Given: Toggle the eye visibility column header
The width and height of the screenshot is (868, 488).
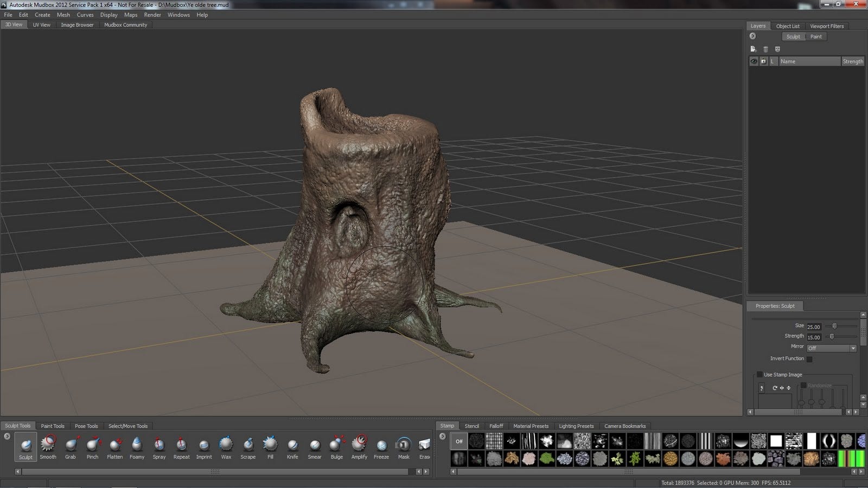Looking at the screenshot, I should tap(754, 61).
